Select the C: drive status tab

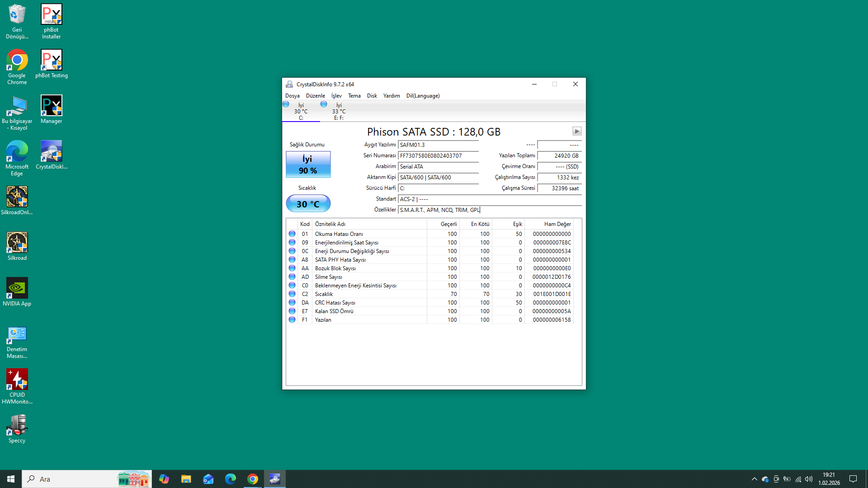[x=301, y=111]
